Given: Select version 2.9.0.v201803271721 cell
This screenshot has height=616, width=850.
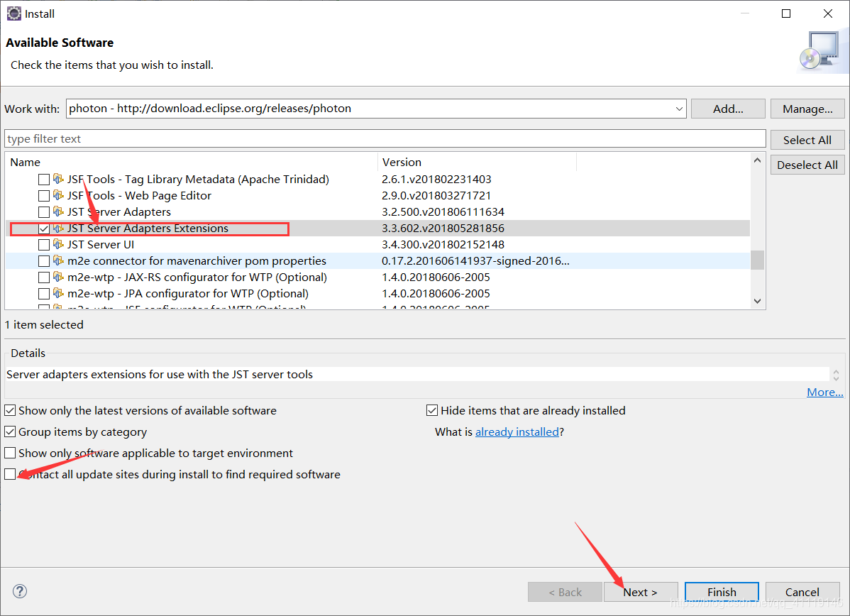Looking at the screenshot, I should [x=436, y=195].
